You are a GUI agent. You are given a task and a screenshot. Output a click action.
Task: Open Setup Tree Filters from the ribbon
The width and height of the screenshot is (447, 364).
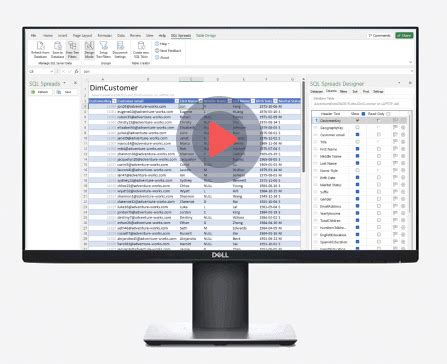pyautogui.click(x=104, y=50)
